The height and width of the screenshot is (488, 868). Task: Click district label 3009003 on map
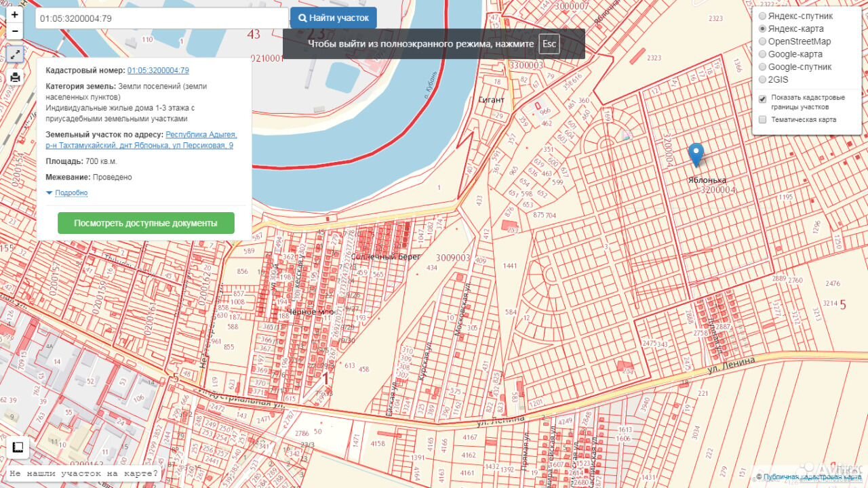click(x=453, y=258)
